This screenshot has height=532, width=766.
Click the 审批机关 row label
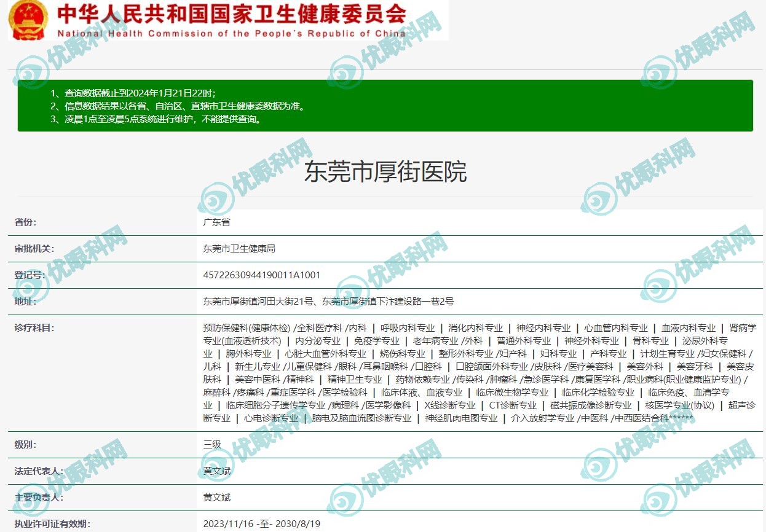(x=34, y=249)
